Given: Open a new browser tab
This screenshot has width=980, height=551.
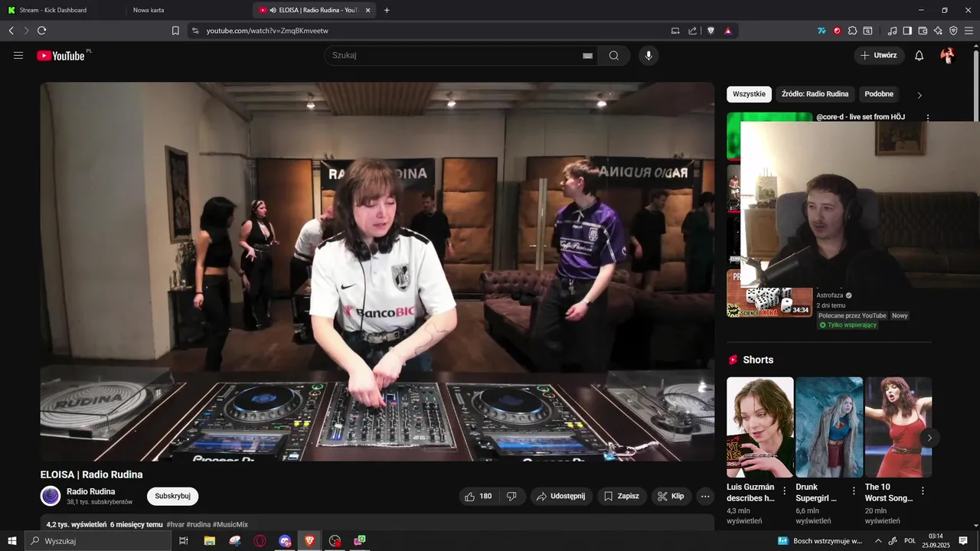Looking at the screenshot, I should [387, 10].
